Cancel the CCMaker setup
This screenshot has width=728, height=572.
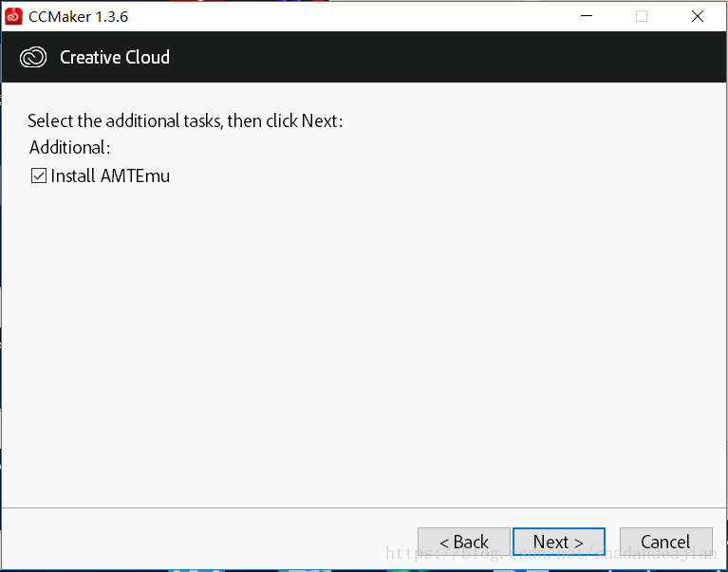click(x=665, y=542)
